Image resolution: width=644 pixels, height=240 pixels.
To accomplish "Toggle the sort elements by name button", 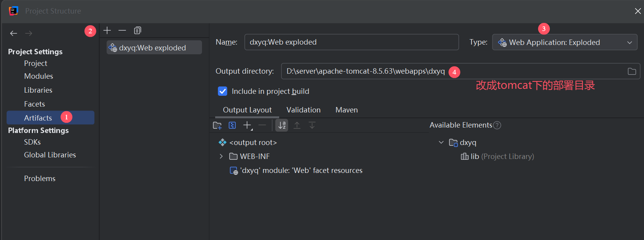I will [x=282, y=125].
